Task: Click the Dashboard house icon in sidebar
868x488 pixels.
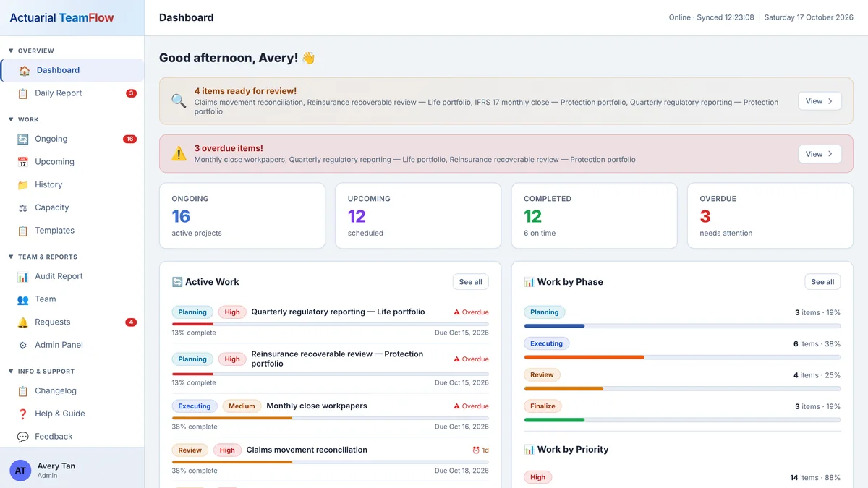Action: point(25,70)
